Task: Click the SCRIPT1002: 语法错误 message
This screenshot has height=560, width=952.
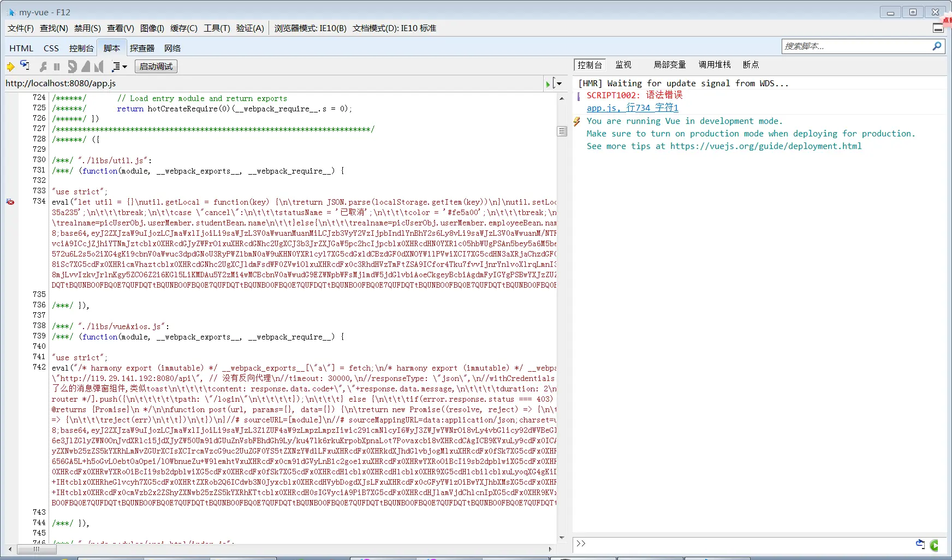Action: [x=634, y=95]
